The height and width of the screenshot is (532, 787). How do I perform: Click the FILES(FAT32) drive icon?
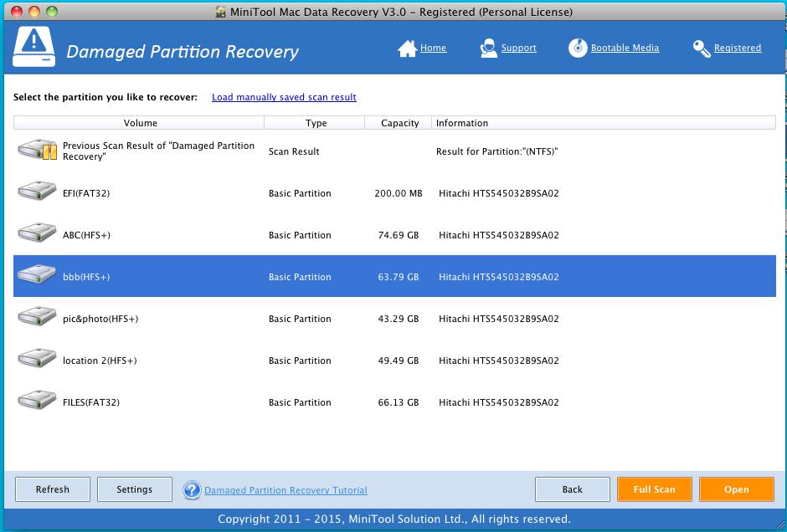tap(37, 401)
